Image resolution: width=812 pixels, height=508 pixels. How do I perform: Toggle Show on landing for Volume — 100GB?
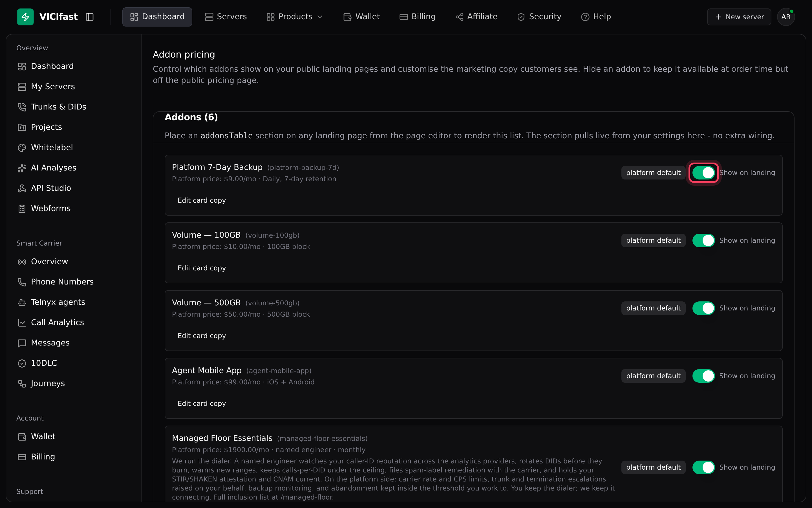click(x=703, y=240)
